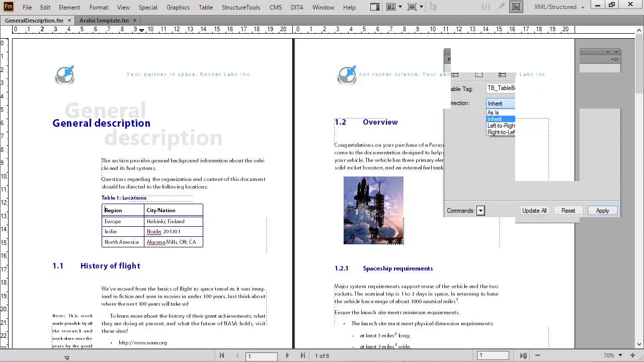Open arrange documents dropdown arrow
This screenshot has width=644, height=362.
pyautogui.click(x=400, y=7)
